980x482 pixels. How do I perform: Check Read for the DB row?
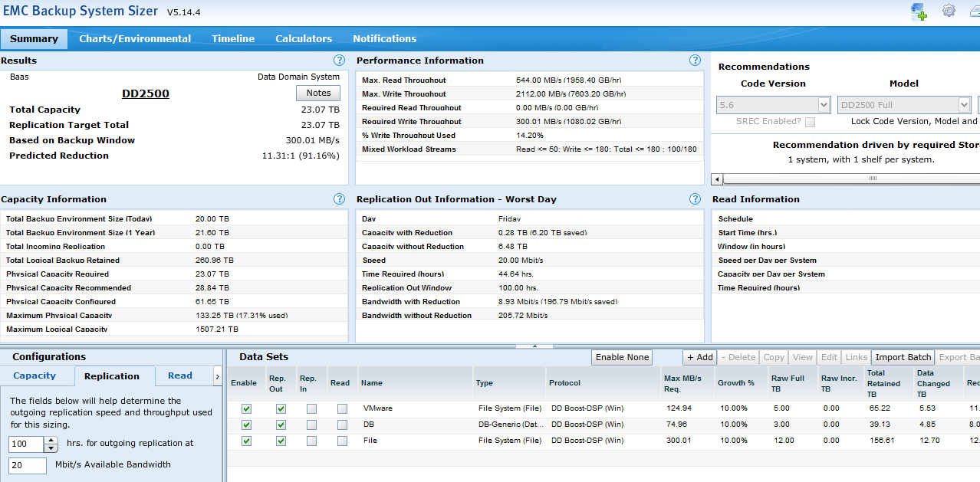(x=342, y=425)
